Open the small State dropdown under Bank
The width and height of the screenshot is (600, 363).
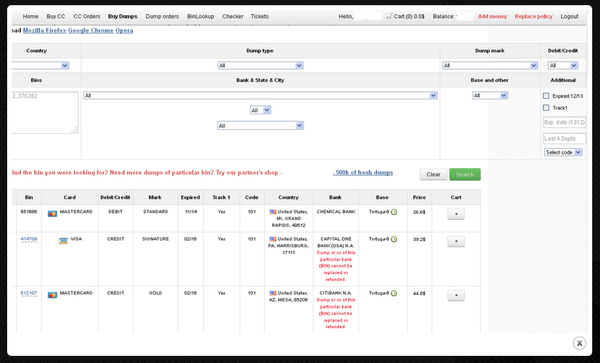pos(260,110)
